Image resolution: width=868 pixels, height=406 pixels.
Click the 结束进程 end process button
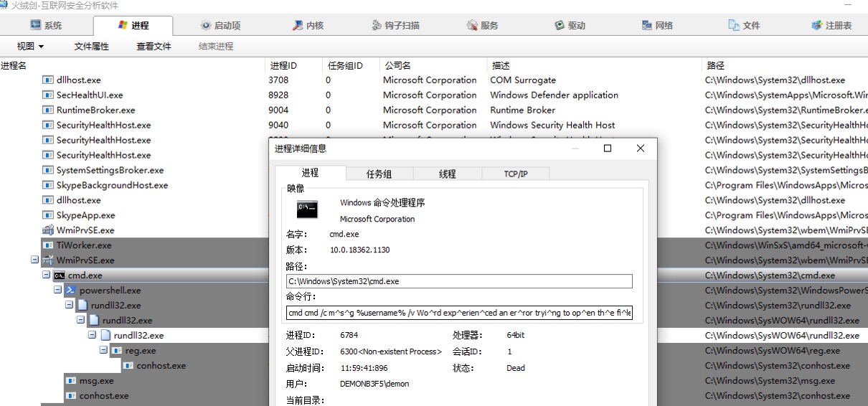click(x=216, y=46)
